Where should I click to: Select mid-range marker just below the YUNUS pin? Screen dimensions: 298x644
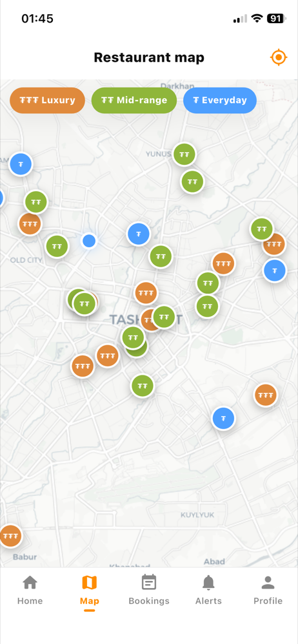[192, 181]
